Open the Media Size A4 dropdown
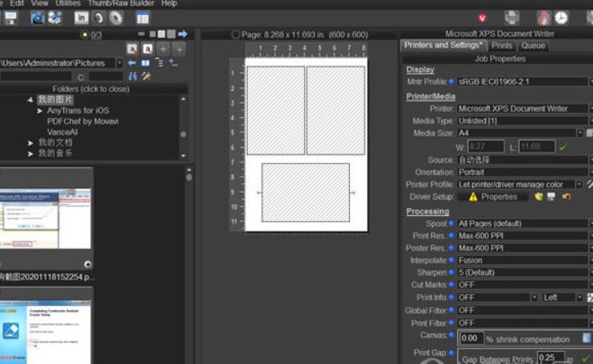This screenshot has width=593, height=364. (580, 133)
